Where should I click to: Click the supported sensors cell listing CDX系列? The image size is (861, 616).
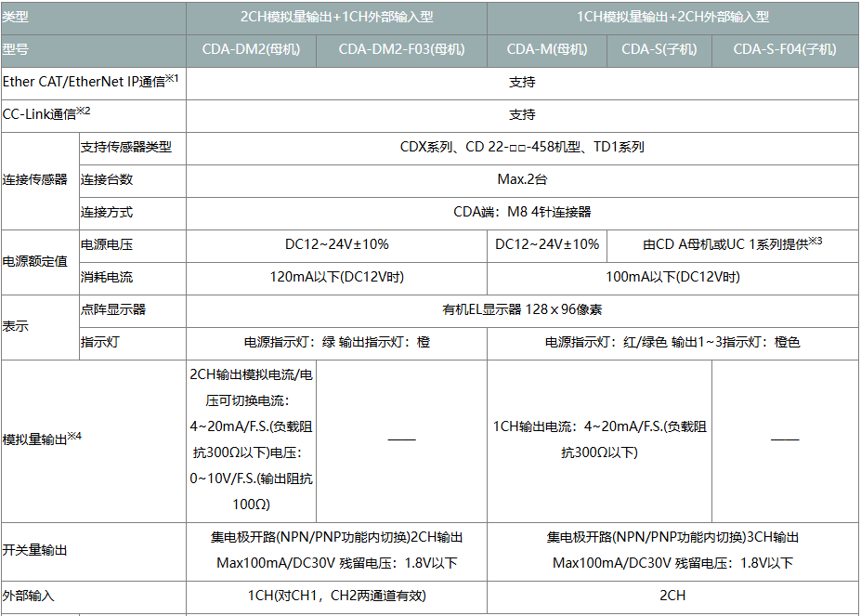[522, 147]
